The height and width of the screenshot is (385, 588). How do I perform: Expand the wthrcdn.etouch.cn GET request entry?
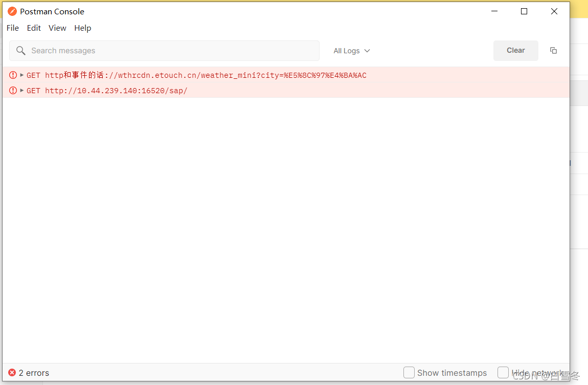click(22, 75)
